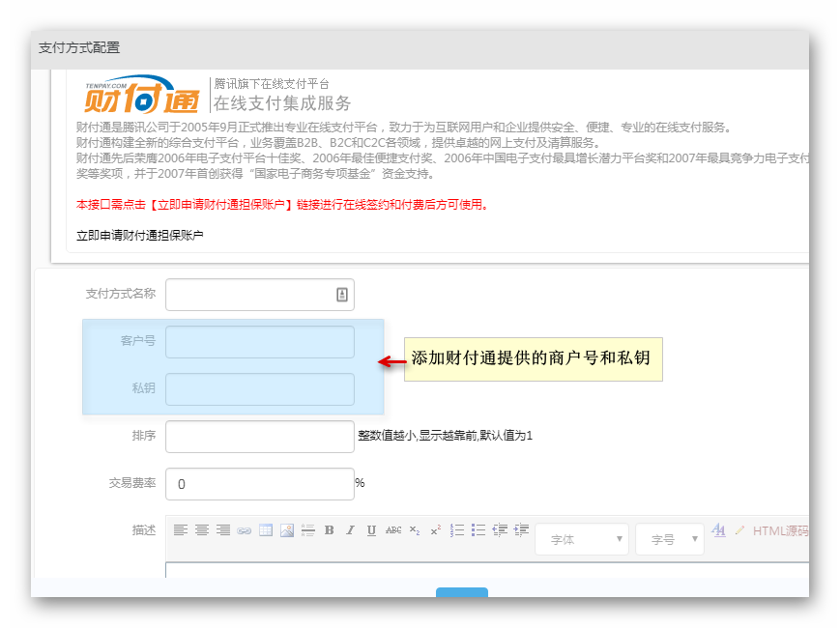The image size is (840, 628).
Task: Focus the 交易费率 input field
Action: (260, 484)
